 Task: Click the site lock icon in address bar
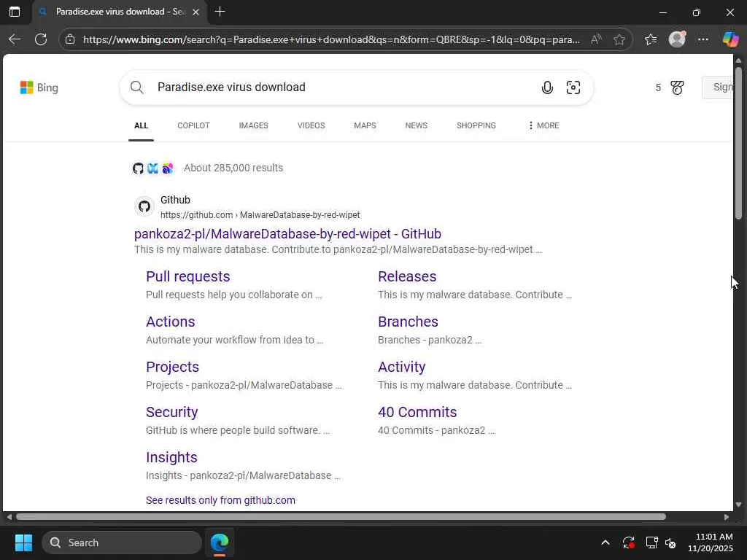(70, 39)
